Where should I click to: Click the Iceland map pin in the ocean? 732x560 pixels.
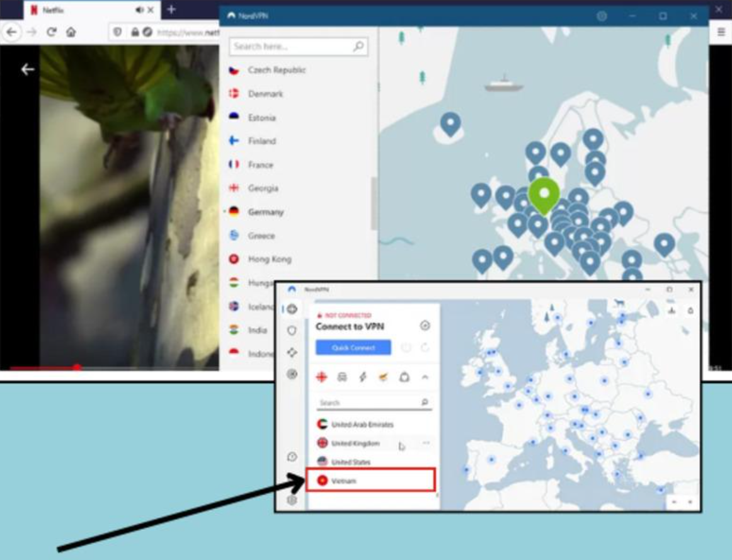click(450, 124)
